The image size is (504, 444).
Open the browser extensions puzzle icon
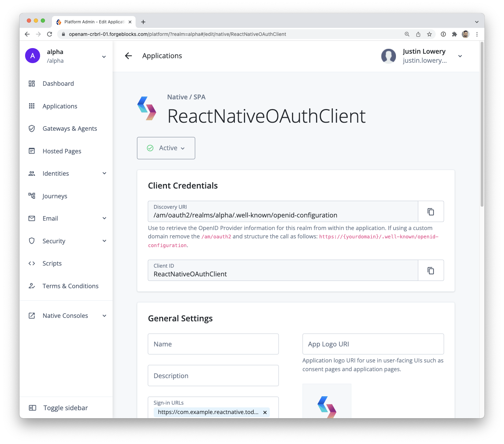coord(455,34)
